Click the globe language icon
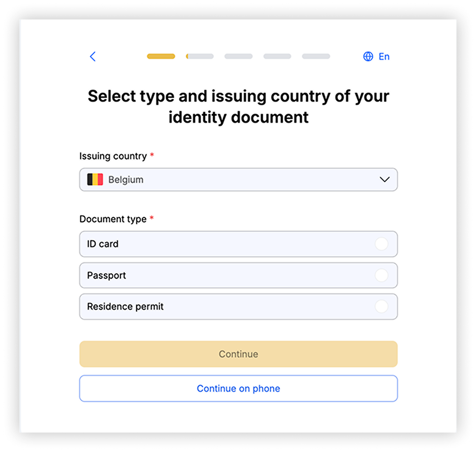The image size is (476, 452). tap(368, 56)
